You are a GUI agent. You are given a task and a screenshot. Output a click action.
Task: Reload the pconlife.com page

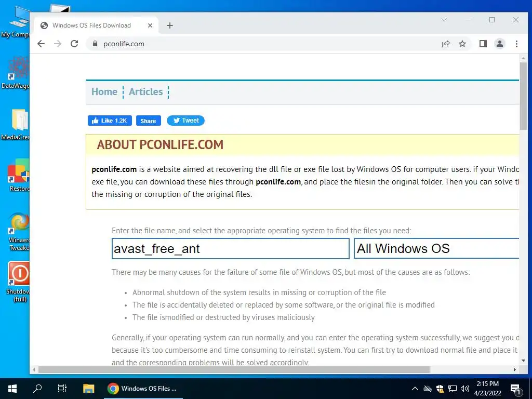(74, 44)
